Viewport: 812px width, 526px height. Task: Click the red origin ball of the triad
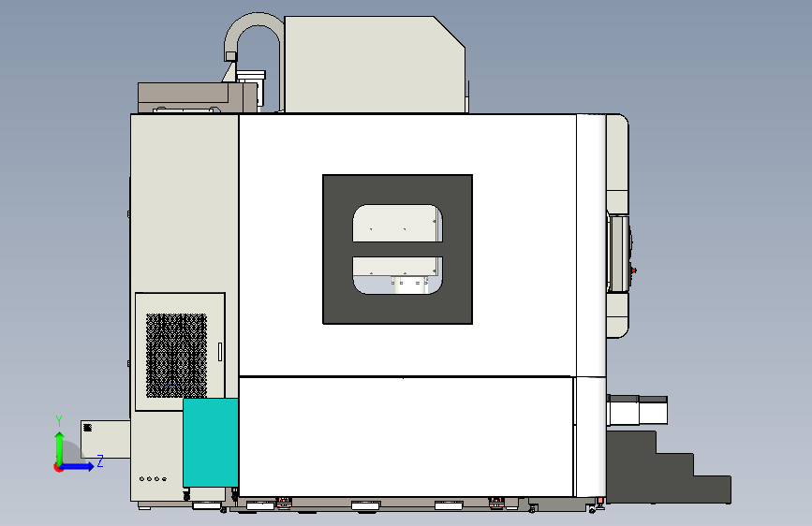(x=58, y=467)
